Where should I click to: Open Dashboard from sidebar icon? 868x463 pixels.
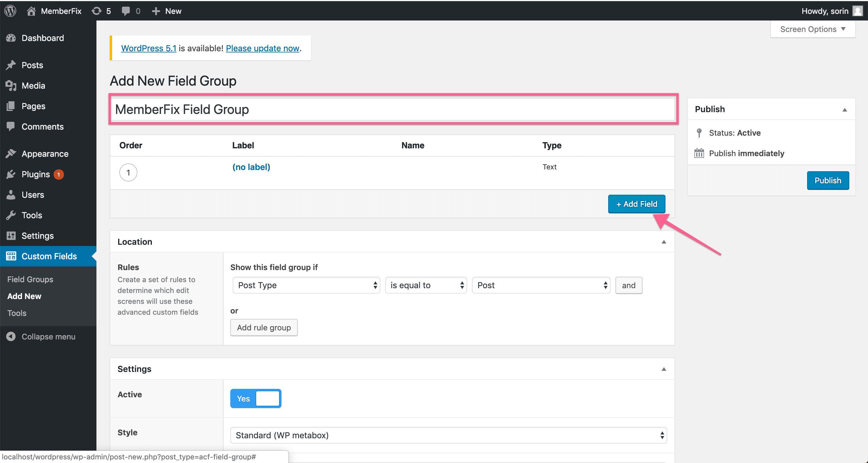tap(11, 38)
